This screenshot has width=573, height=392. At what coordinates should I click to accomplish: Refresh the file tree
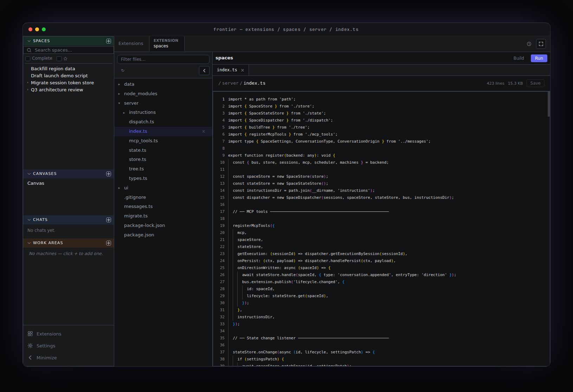[x=123, y=71]
